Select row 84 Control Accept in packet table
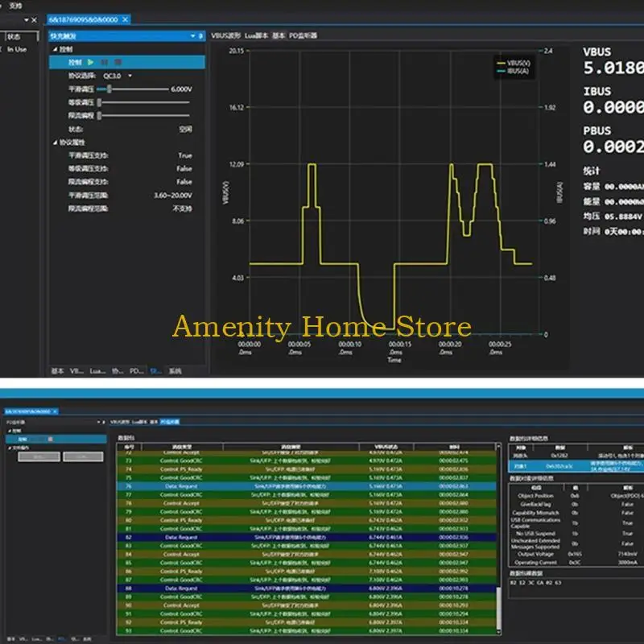 click(x=307, y=554)
